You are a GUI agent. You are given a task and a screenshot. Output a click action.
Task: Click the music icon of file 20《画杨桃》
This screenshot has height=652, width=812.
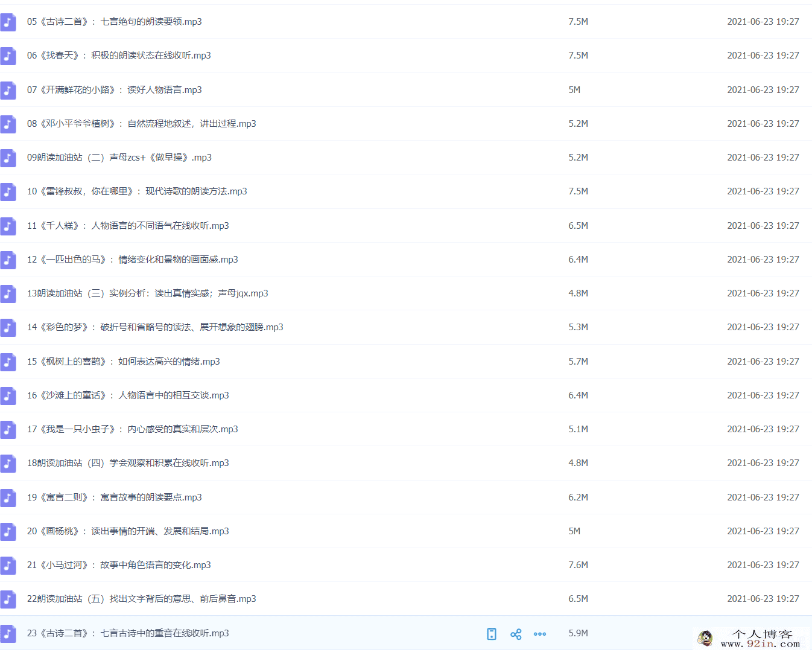pyautogui.click(x=8, y=531)
